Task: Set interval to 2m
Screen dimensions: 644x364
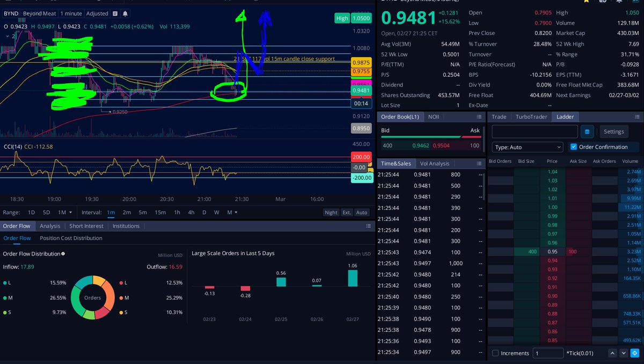Action: click(127, 212)
